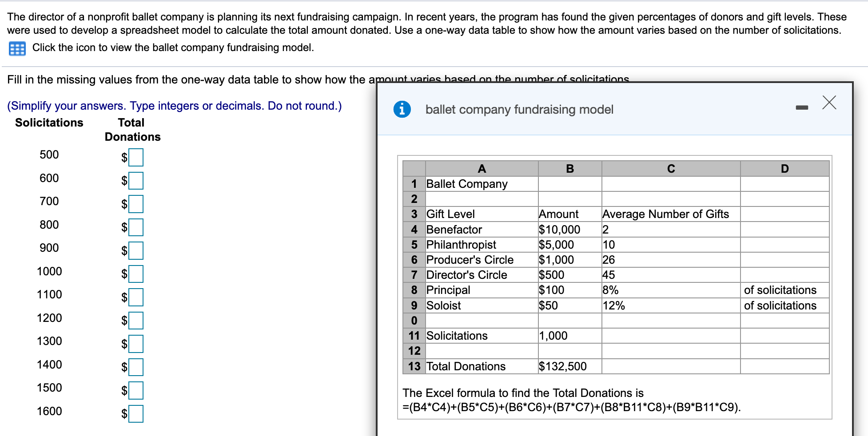The height and width of the screenshot is (436, 868).
Task: Select the Director's Circle $500 amount cell
Action: pos(550,275)
